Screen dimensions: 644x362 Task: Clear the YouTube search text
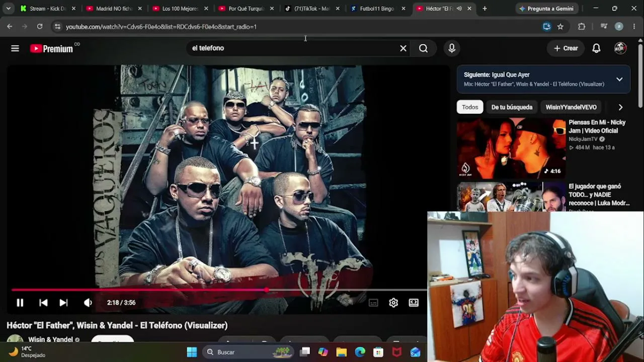[x=403, y=48]
